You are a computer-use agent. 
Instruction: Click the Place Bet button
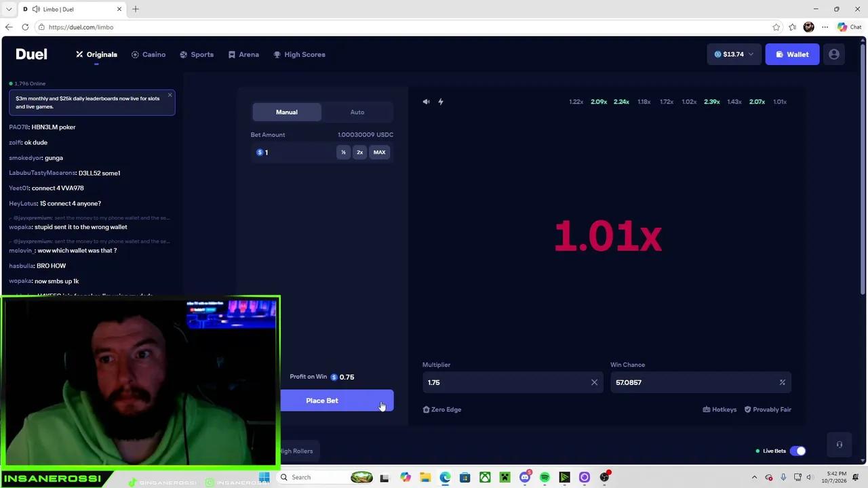[322, 401]
